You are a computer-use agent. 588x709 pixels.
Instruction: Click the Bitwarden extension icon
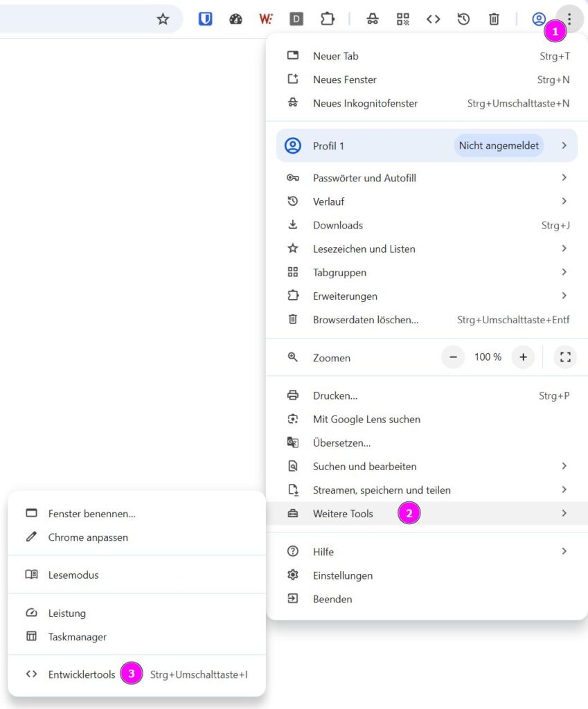205,19
